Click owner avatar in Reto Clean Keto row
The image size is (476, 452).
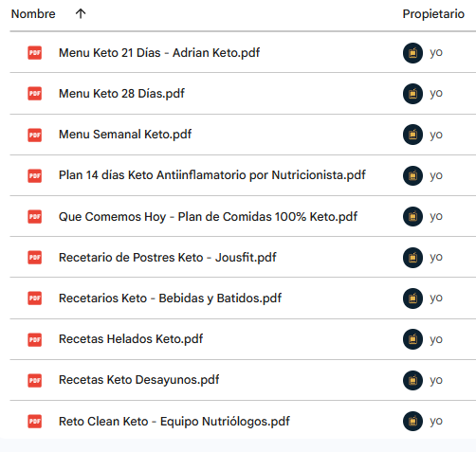click(412, 421)
